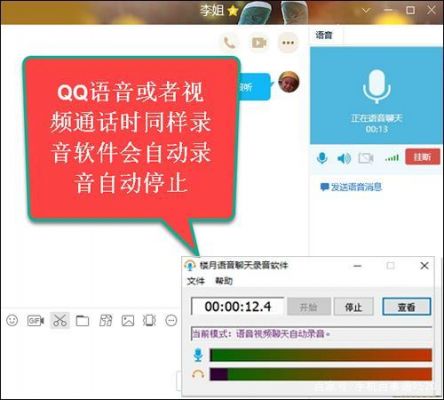Click the contact avatar in chat
This screenshot has width=444, height=400.
pyautogui.click(x=288, y=82)
